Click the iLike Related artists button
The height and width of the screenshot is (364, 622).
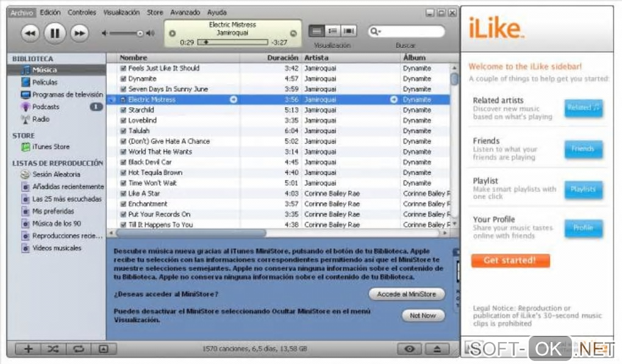click(584, 108)
